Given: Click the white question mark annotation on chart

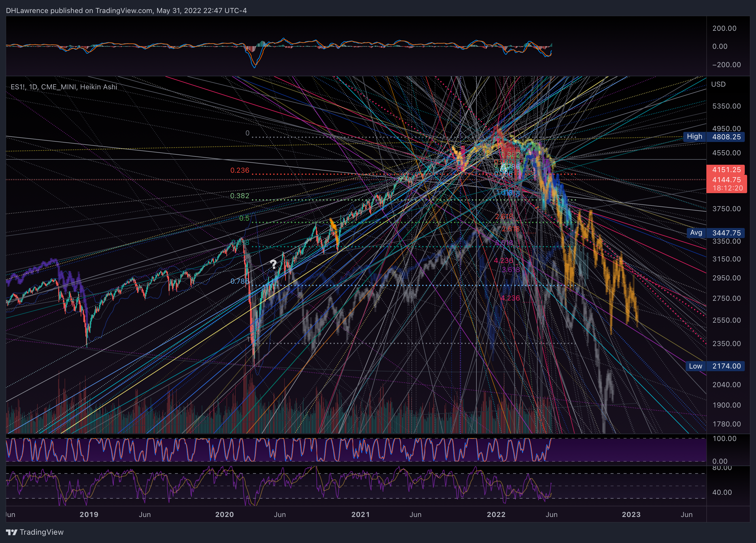Looking at the screenshot, I should point(273,264).
